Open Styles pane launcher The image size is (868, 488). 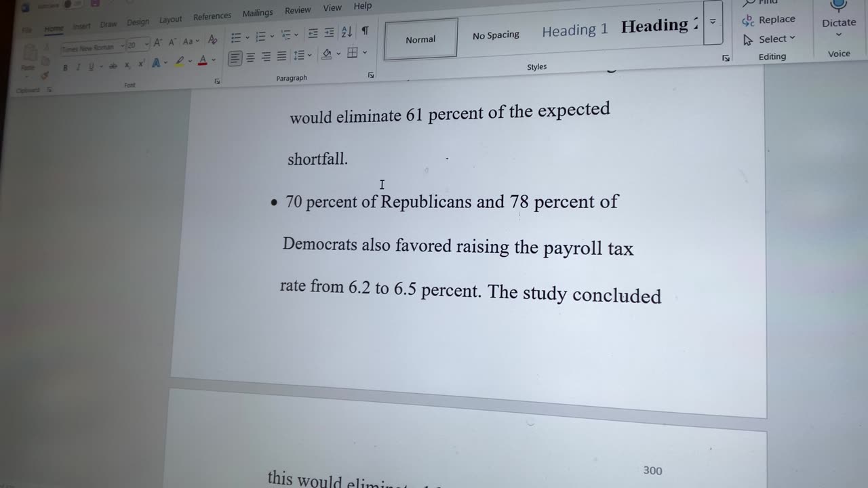tap(726, 58)
